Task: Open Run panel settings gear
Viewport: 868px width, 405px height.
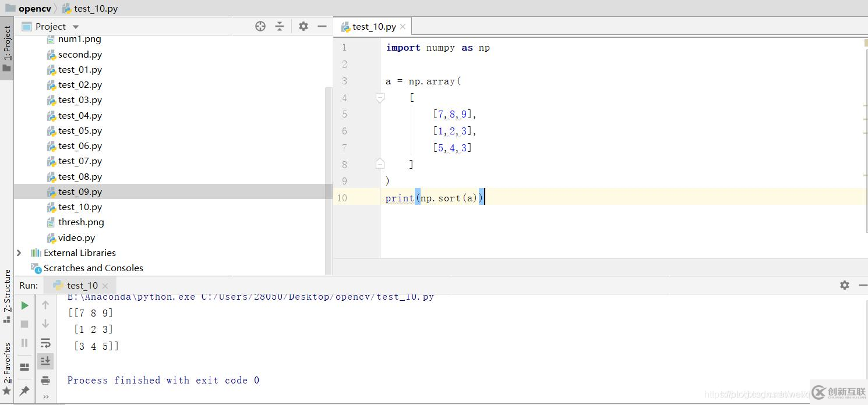Action: [844, 285]
